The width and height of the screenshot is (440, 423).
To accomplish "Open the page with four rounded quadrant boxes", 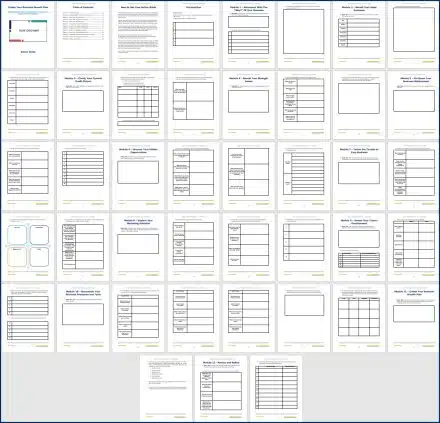I will point(28,247).
